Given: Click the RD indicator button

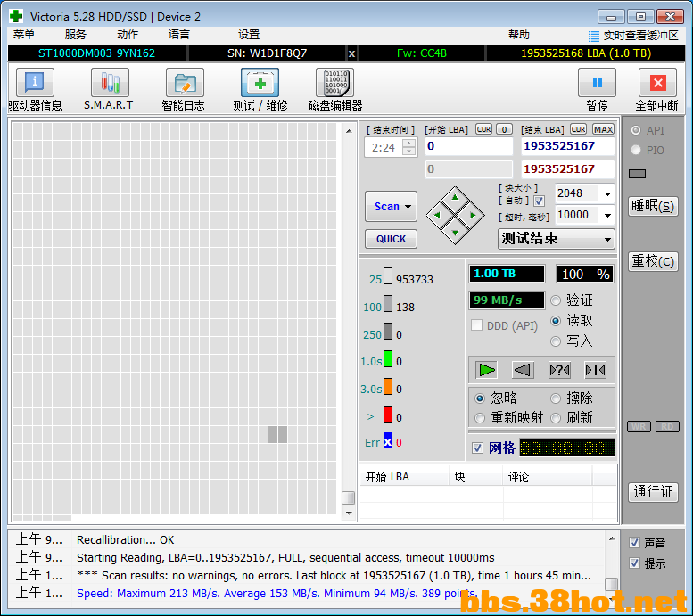Looking at the screenshot, I should click(x=667, y=427).
